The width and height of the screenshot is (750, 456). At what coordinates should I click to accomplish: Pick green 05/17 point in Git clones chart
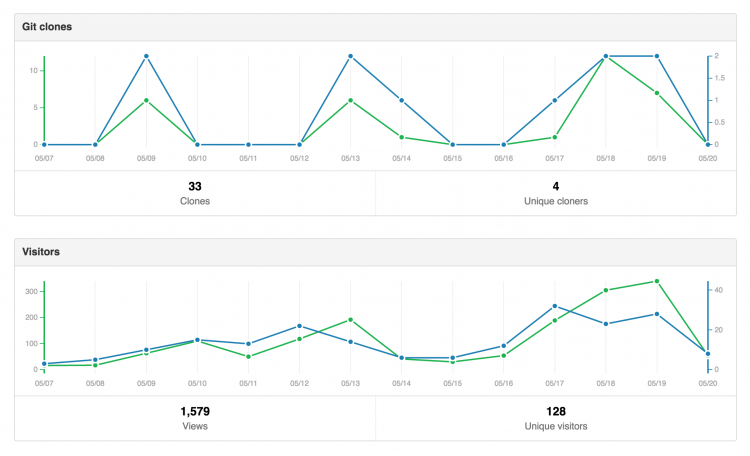pyautogui.click(x=555, y=137)
